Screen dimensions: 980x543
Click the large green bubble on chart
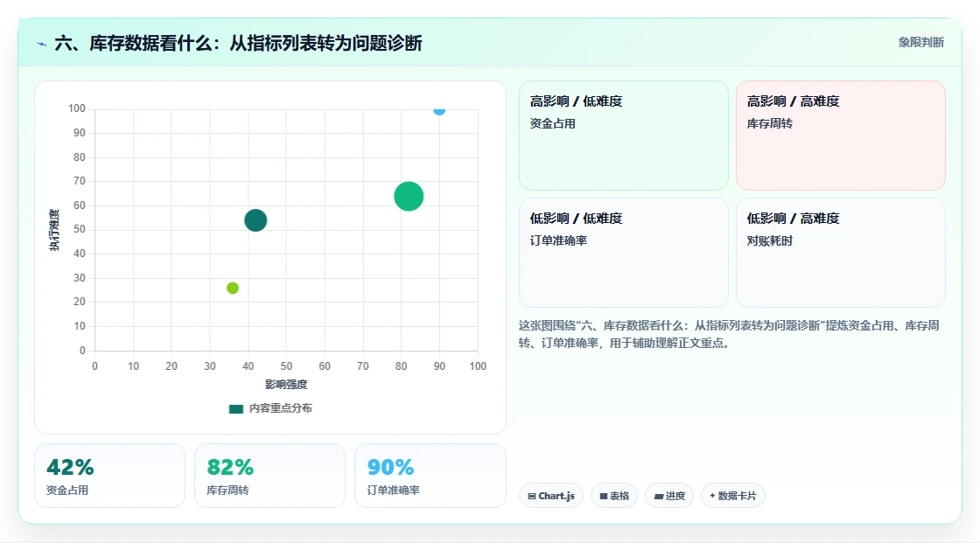pos(409,196)
